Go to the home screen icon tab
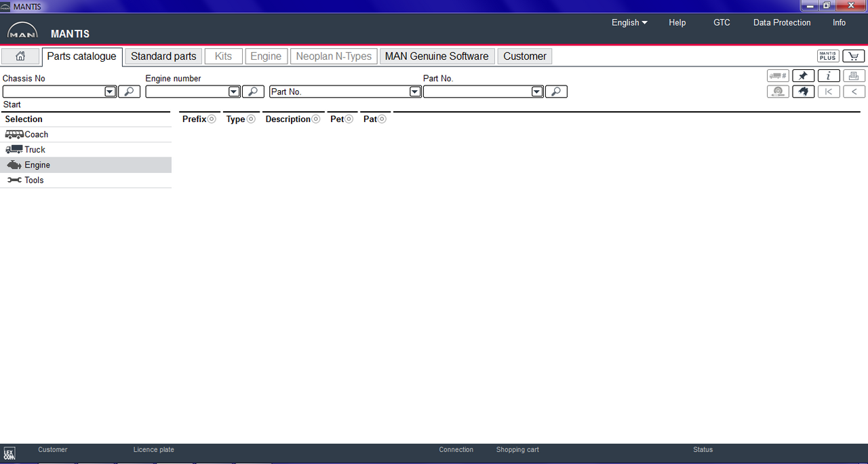 20,56
